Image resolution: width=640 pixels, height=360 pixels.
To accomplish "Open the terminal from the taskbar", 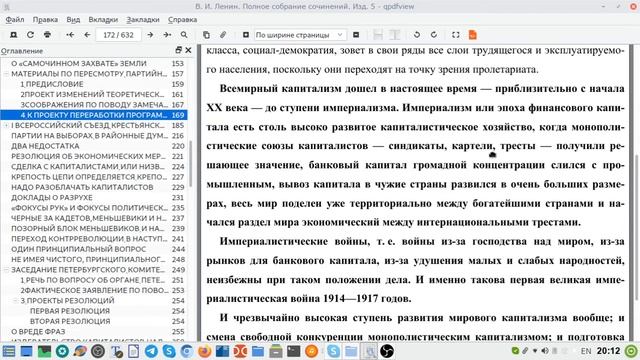I will coord(293,351).
